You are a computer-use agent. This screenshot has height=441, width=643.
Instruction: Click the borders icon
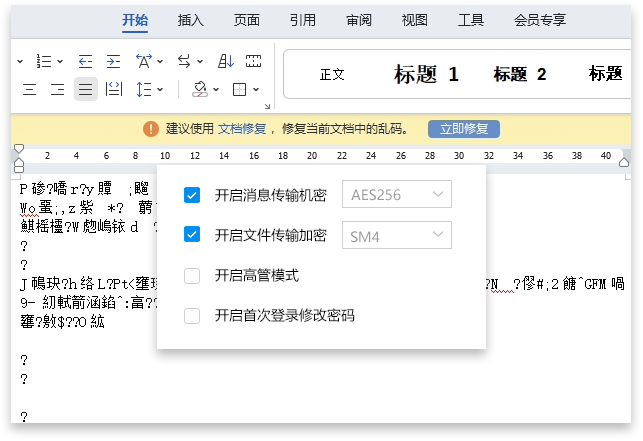coord(239,89)
